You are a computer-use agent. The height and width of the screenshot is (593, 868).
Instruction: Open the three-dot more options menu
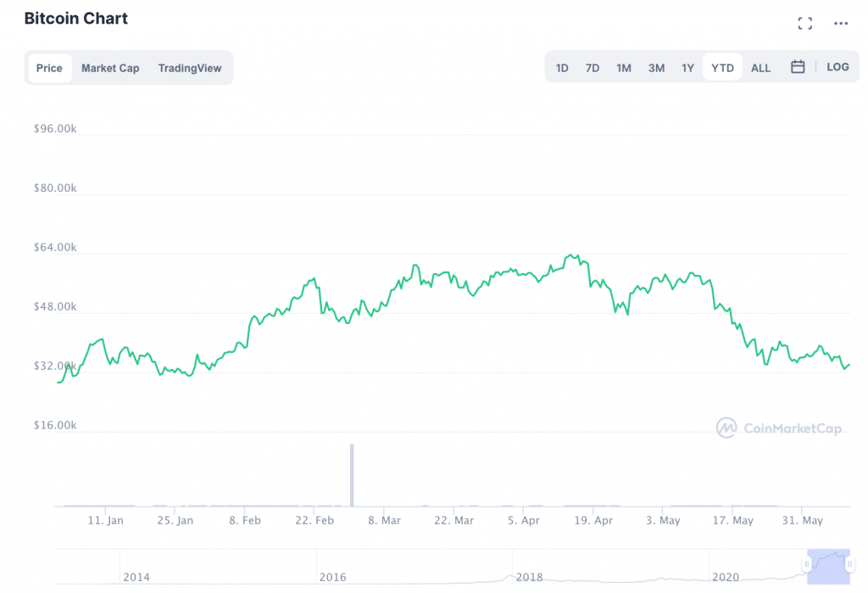coord(841,24)
